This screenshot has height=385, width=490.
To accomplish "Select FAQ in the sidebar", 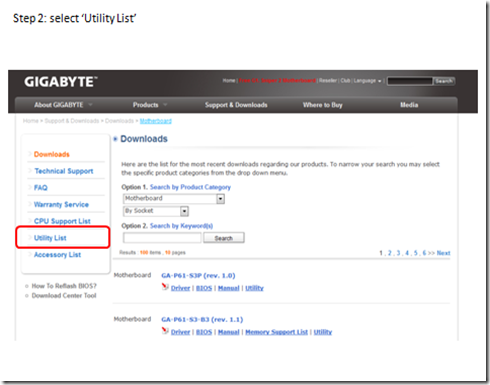I will (x=41, y=188).
